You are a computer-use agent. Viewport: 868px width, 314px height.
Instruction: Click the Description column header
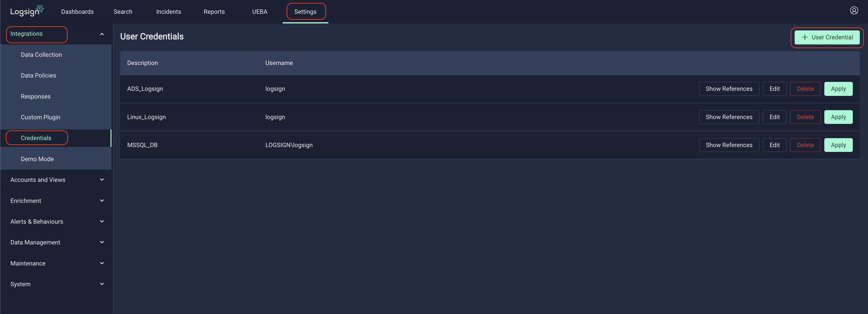tap(143, 63)
